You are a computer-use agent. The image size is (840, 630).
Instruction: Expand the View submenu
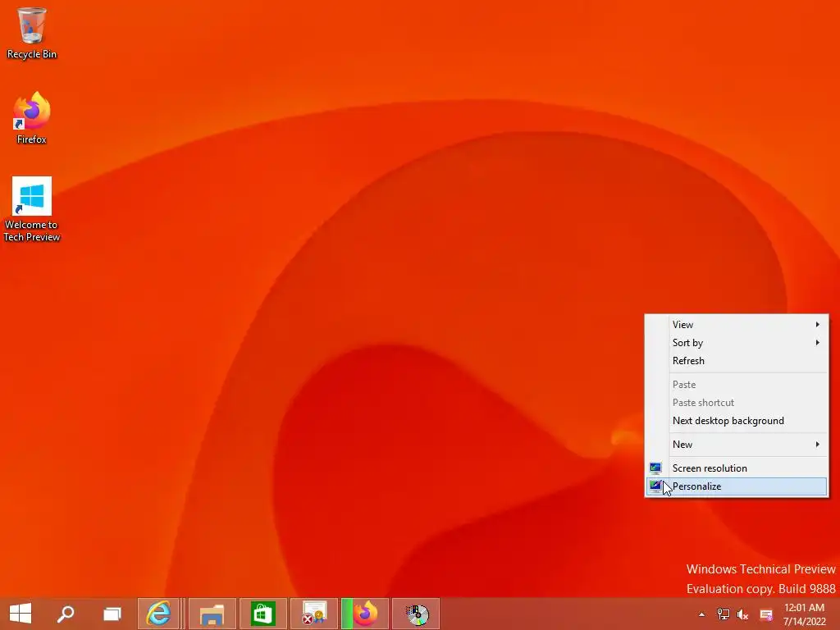pos(737,325)
